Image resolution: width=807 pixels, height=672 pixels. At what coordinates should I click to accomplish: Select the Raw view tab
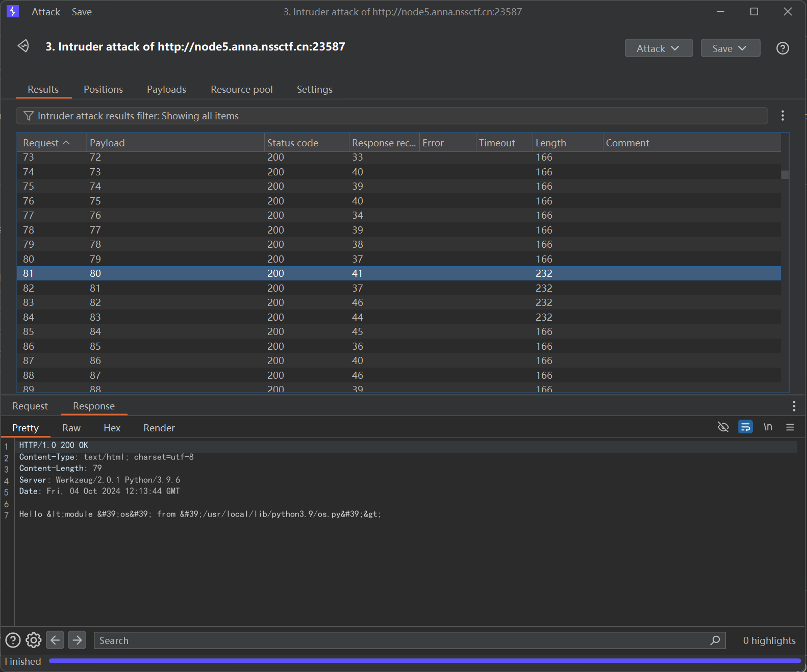tap(71, 428)
